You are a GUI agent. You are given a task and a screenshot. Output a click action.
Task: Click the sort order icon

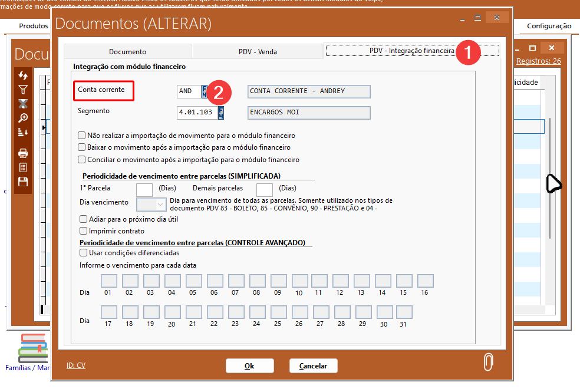tap(23, 132)
